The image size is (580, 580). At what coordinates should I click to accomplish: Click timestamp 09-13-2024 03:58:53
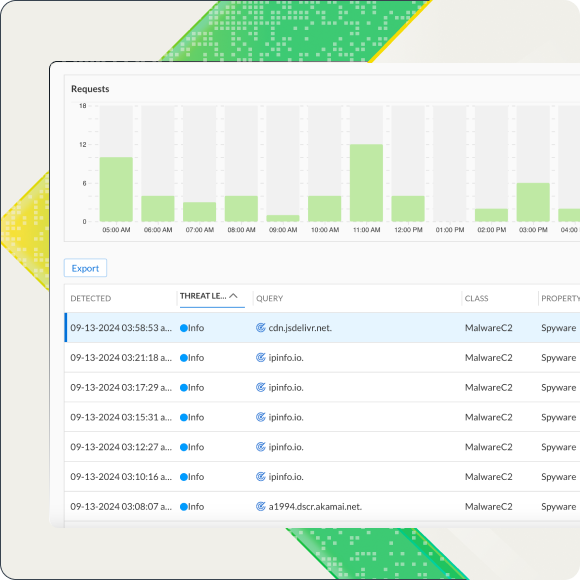tap(121, 328)
